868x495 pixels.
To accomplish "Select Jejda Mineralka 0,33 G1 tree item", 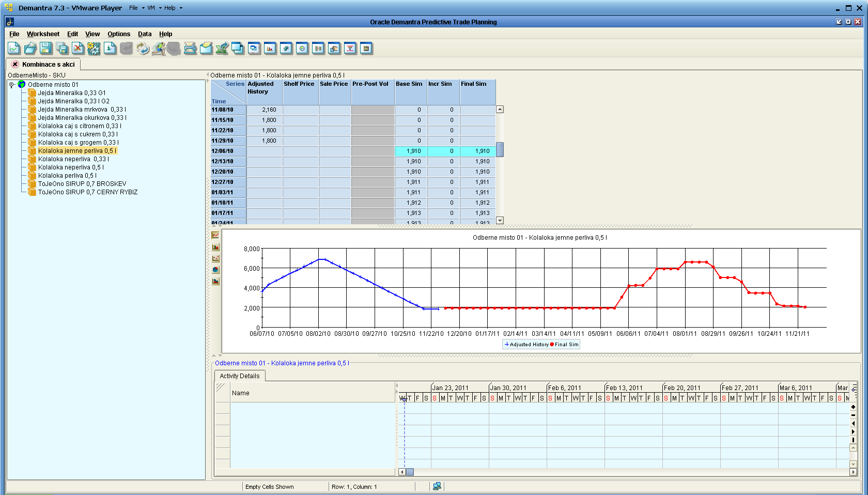I will point(72,93).
